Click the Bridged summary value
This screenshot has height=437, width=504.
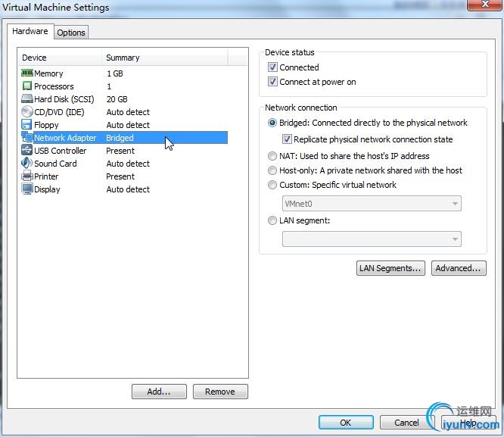120,138
